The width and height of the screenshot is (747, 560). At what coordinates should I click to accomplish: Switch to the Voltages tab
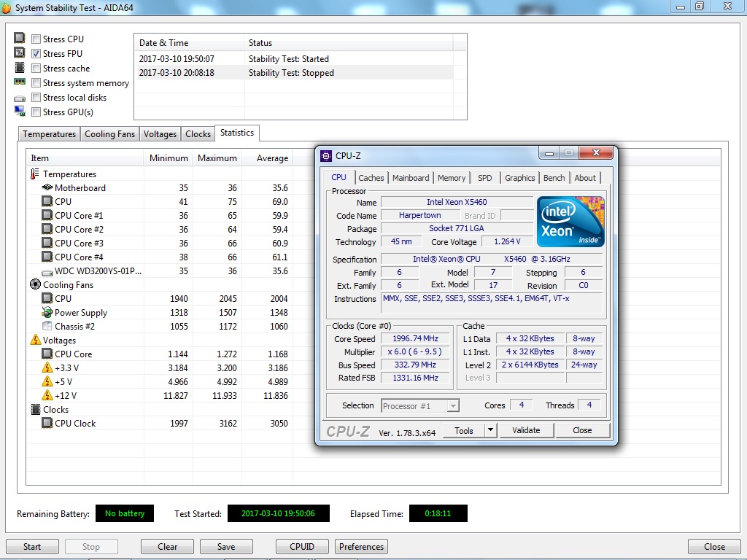coord(160,134)
